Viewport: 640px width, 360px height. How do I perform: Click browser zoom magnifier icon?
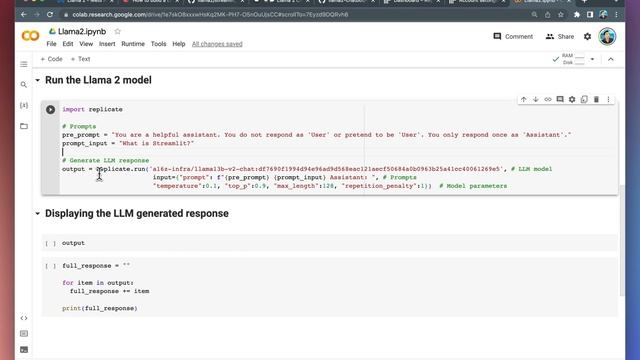coord(534,15)
